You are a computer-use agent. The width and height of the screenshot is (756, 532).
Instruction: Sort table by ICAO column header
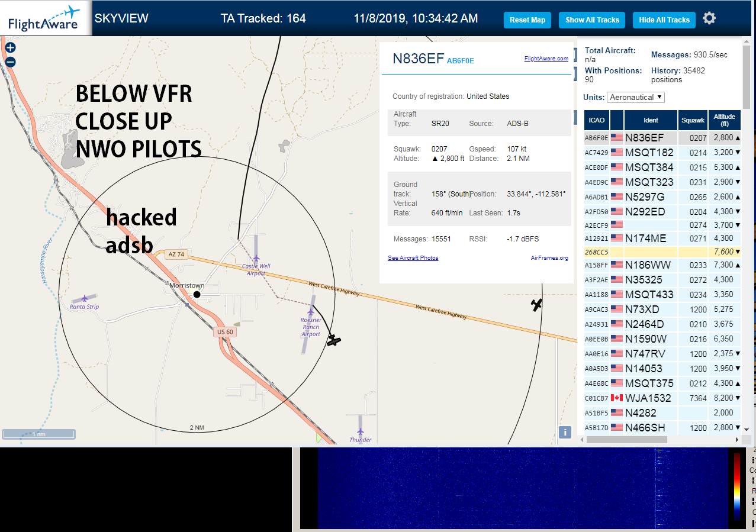(597, 120)
